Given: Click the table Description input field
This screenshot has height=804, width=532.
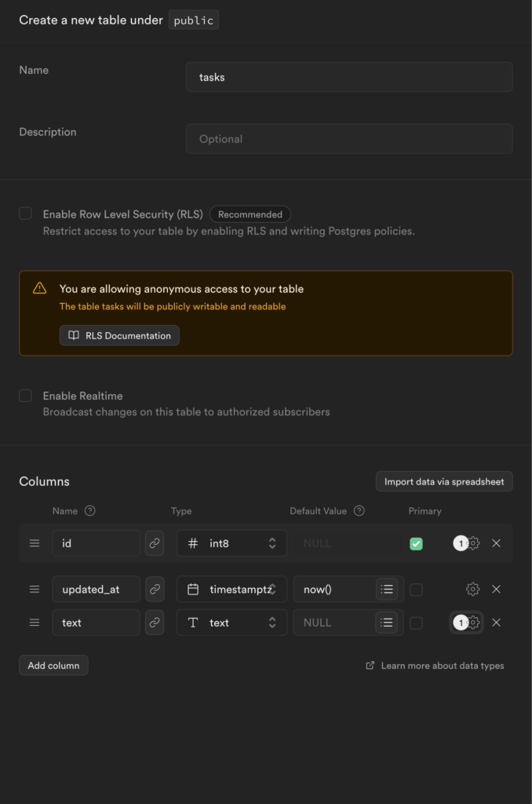Looking at the screenshot, I should 349,139.
